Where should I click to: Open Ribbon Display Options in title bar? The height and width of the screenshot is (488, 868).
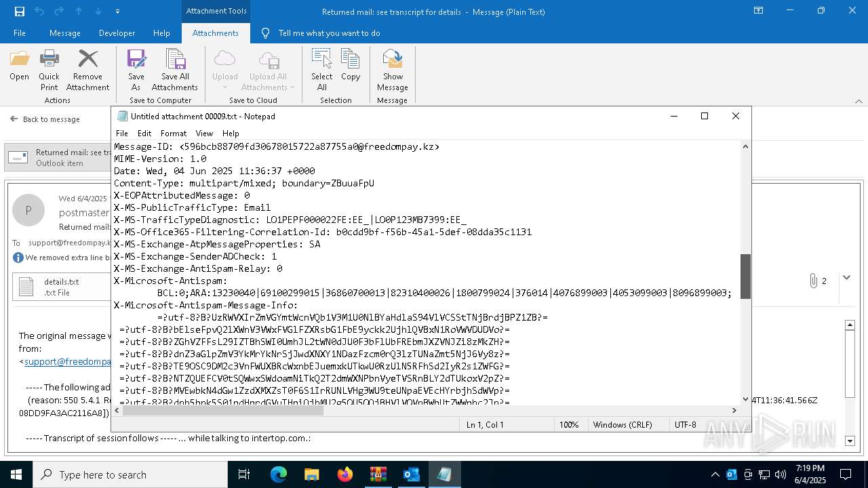click(759, 11)
